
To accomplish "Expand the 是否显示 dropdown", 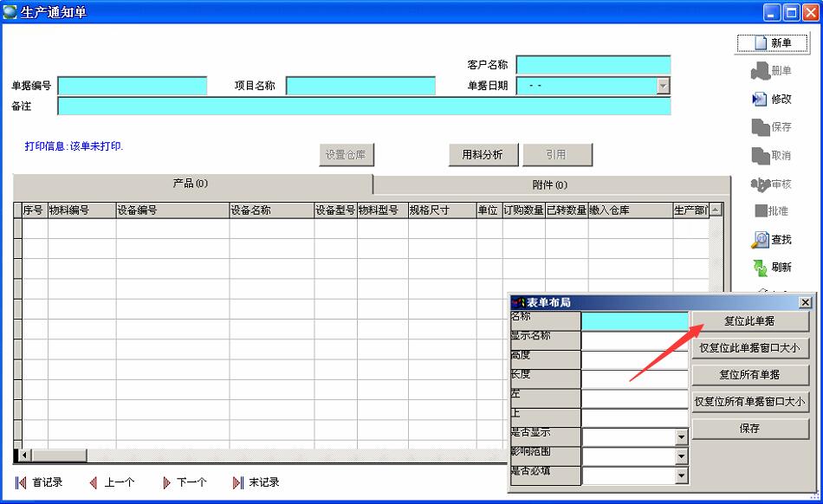I will tap(681, 437).
